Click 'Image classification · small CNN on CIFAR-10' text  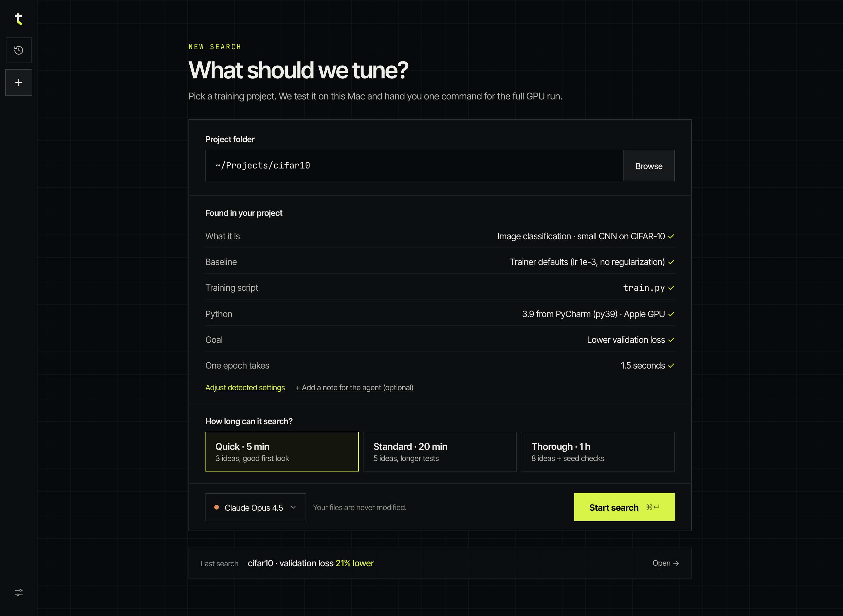coord(581,236)
